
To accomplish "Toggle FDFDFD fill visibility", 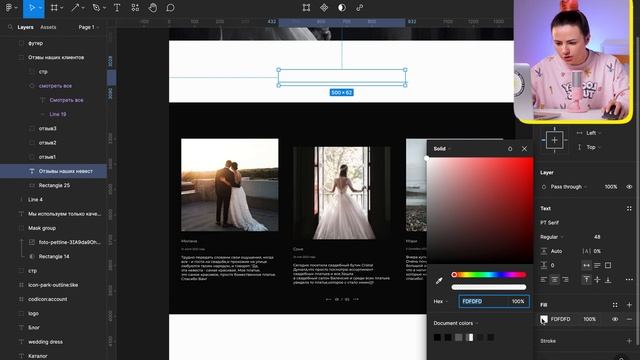I will [615, 319].
